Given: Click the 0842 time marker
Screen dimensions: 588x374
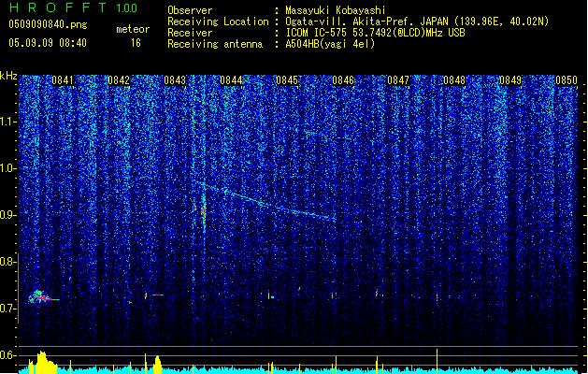Looking at the screenshot, I should (x=119, y=80).
